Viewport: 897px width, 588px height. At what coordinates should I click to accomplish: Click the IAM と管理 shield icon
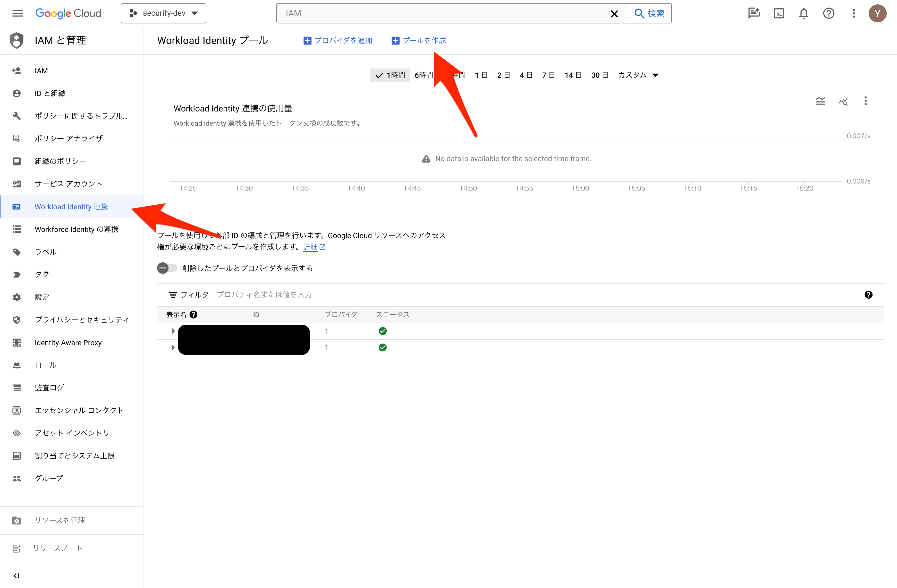point(16,40)
